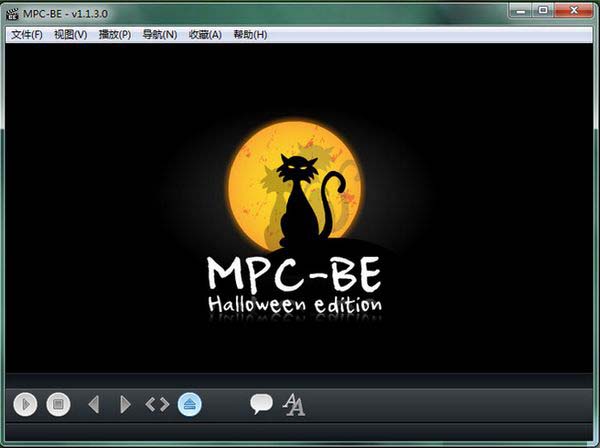This screenshot has height=448, width=600.
Task: Open the 收藏(A) menu
Action: point(205,35)
